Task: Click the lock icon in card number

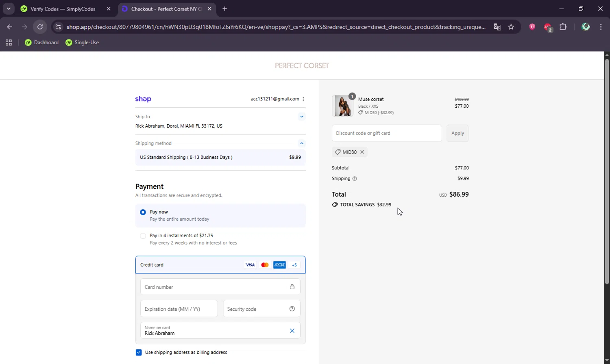Action: point(292,287)
